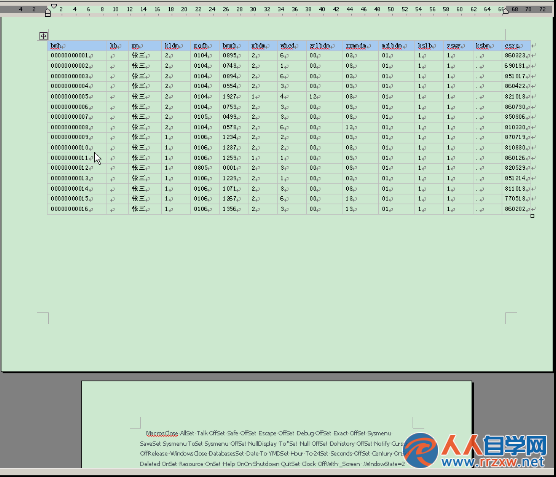Viewport: 556px width, 477px height.
Task: Click table cell 0000000004
Action: [x=77, y=86]
